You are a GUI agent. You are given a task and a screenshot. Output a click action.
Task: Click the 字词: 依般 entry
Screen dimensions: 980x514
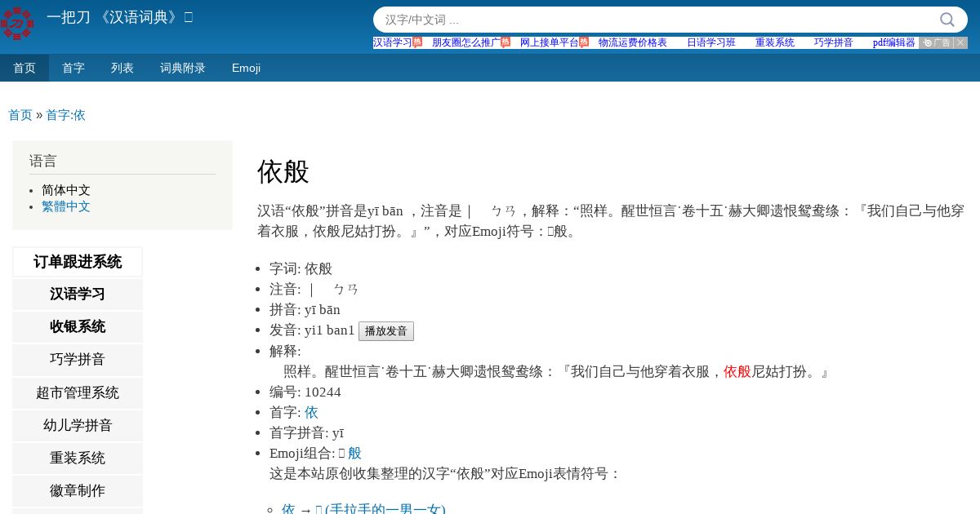coord(301,268)
